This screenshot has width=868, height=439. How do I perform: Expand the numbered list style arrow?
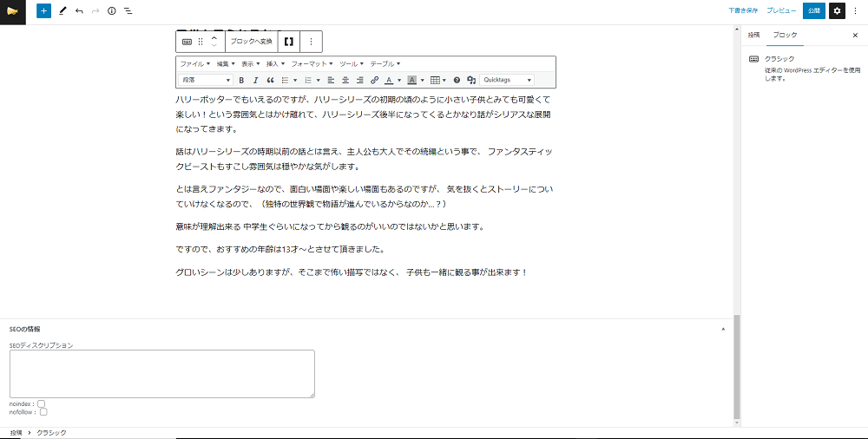coord(319,81)
